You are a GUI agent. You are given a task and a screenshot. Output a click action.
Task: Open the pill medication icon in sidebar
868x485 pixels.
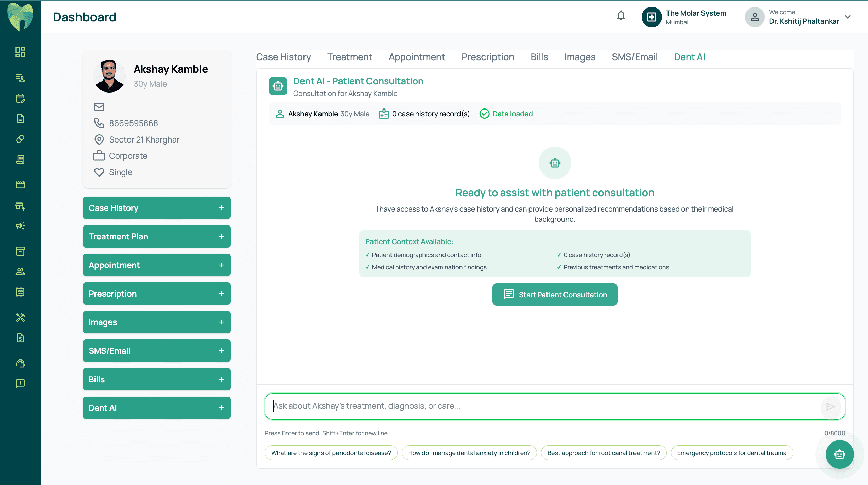coord(20,139)
